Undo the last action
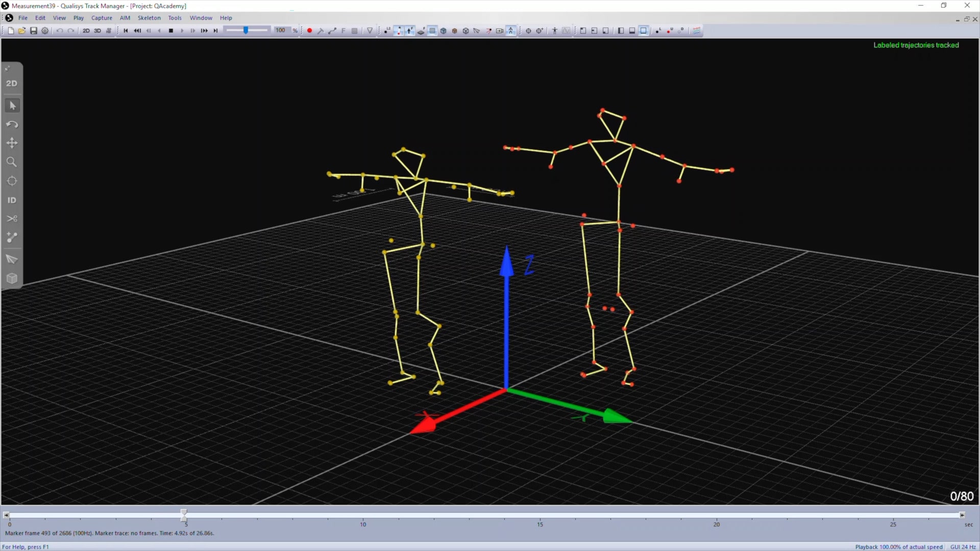Image resolution: width=980 pixels, height=551 pixels. click(x=60, y=31)
